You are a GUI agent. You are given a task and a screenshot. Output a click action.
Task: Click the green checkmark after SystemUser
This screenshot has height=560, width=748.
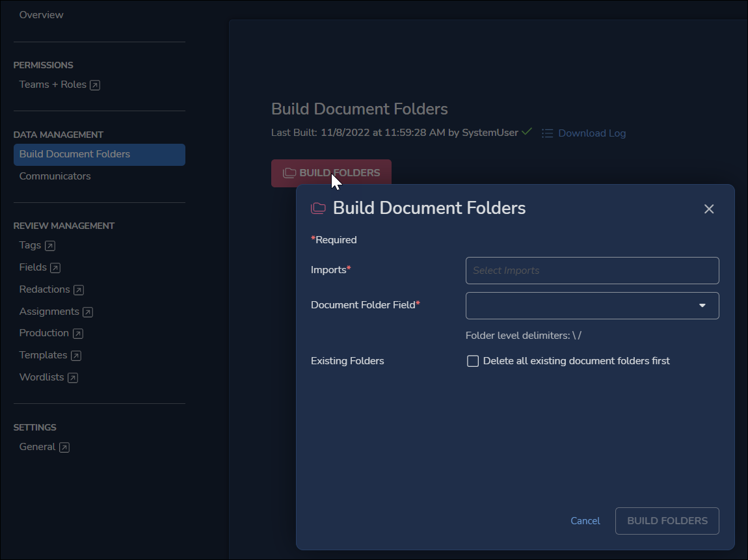pyautogui.click(x=526, y=131)
